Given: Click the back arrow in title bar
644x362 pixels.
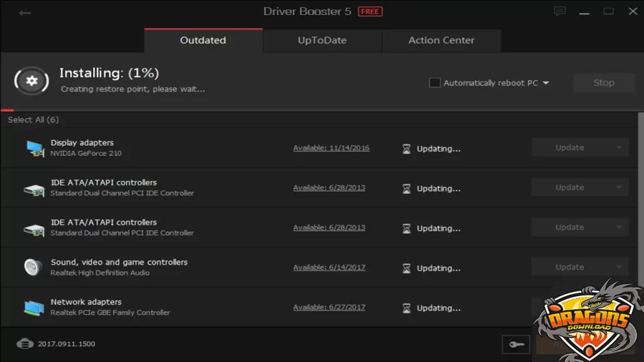Looking at the screenshot, I should pos(25,13).
